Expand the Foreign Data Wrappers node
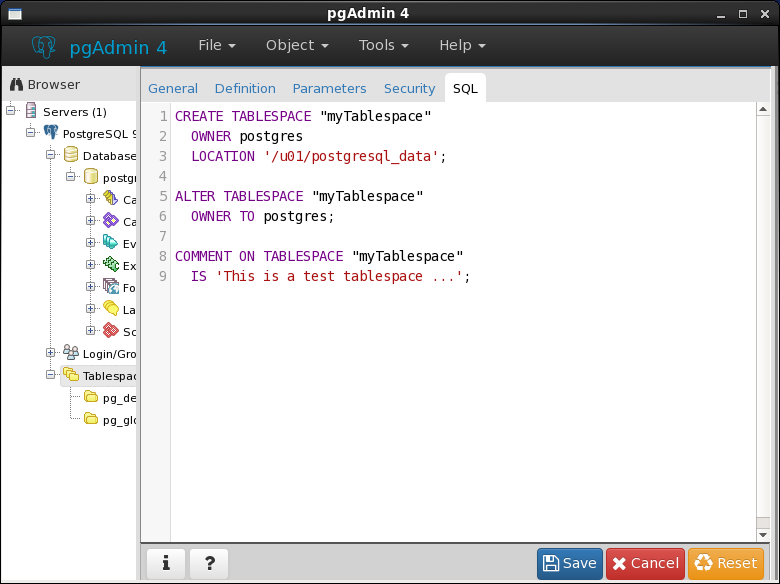Screen dimensions: 780x584 click(91, 287)
